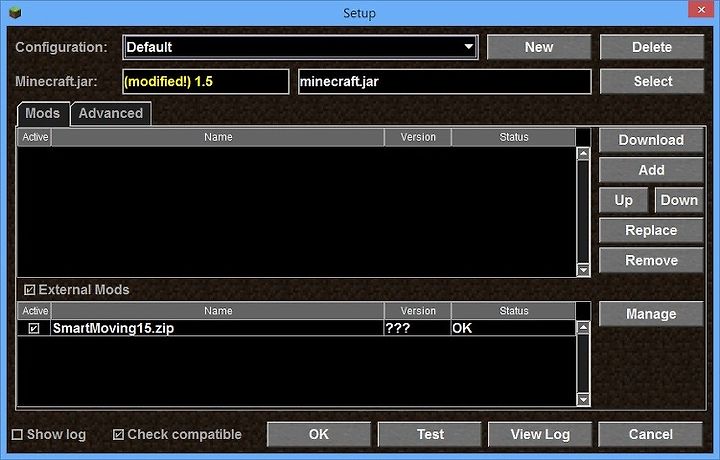Click the Name header in External Mods table

[218, 311]
